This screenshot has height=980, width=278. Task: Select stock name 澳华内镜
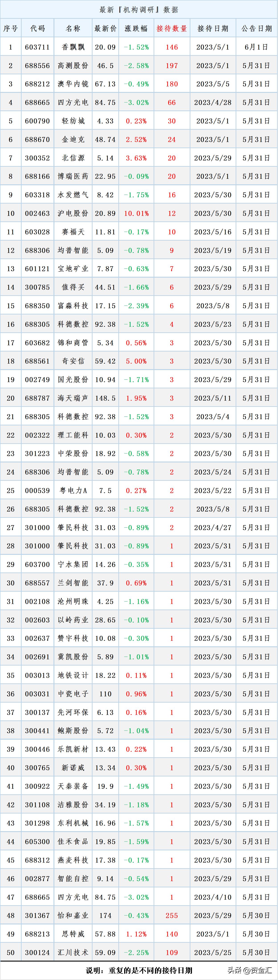(73, 84)
